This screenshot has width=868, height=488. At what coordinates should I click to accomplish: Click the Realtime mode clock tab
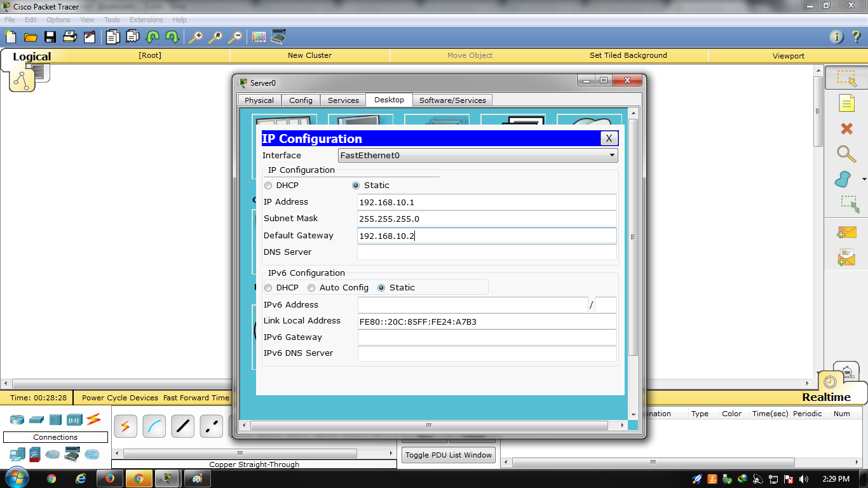(x=830, y=383)
